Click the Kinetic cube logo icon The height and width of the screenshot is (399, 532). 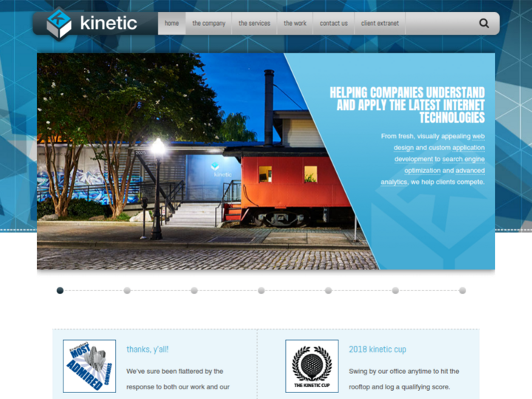click(58, 22)
